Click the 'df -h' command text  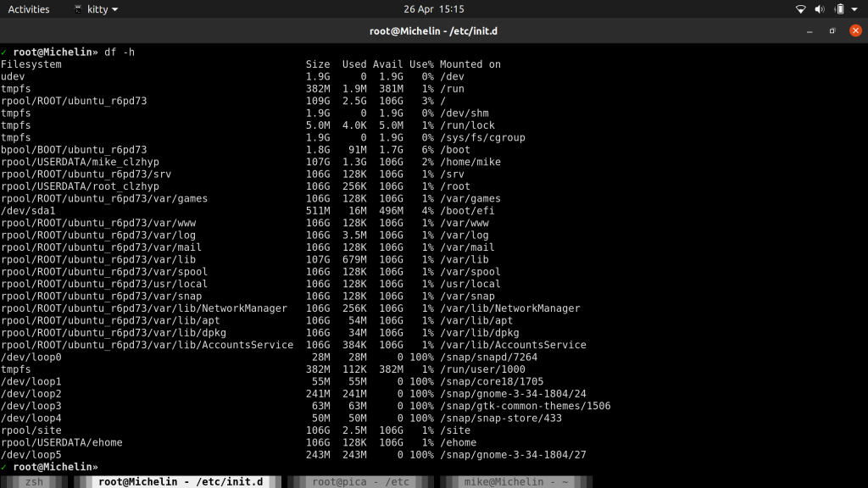coord(120,52)
